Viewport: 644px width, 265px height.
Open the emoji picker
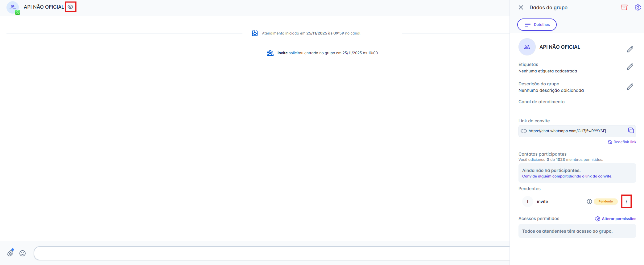coord(23,253)
